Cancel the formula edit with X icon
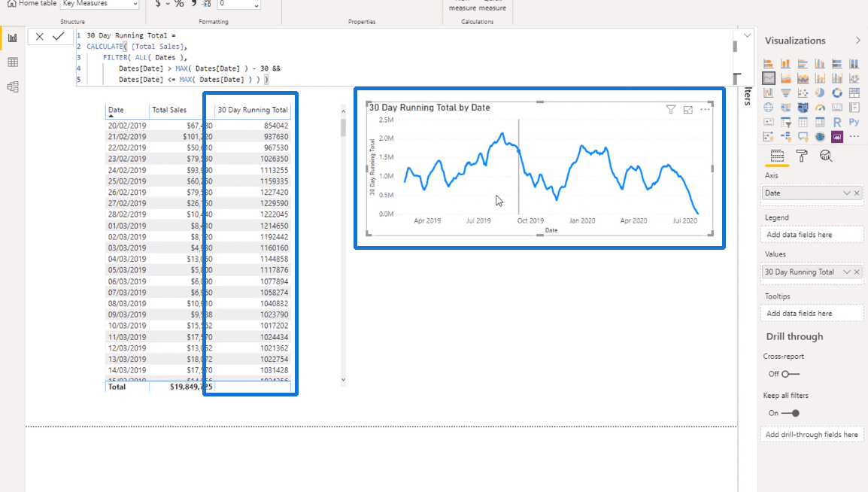The width and height of the screenshot is (868, 492). click(39, 37)
